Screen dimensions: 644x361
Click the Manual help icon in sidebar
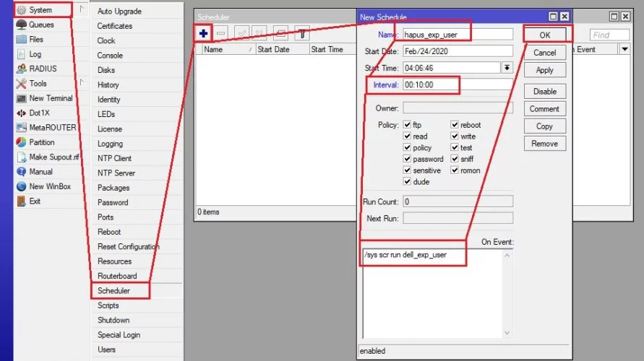(22, 172)
